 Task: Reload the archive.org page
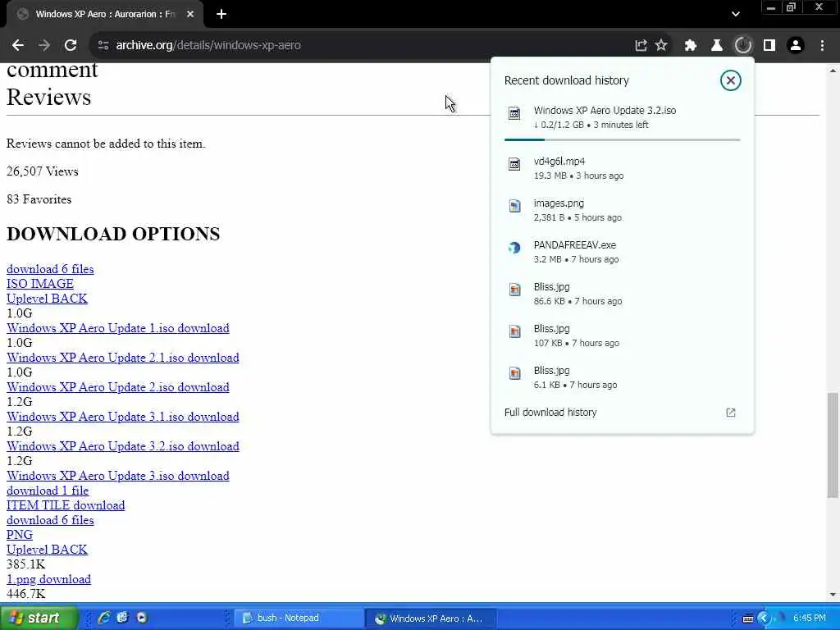tap(71, 46)
